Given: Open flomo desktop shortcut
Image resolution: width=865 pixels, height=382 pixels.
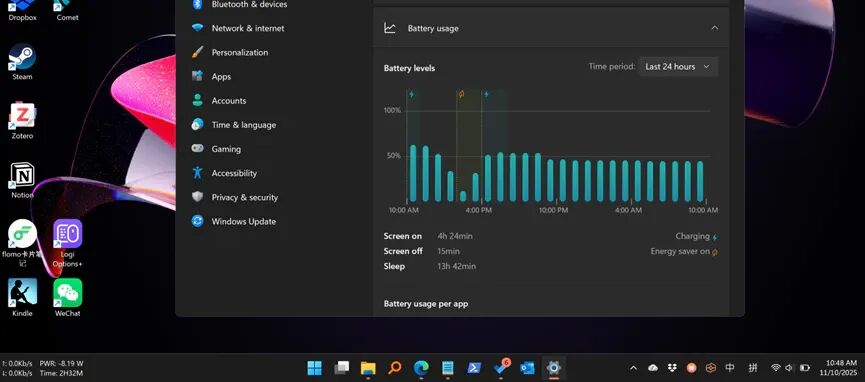Looking at the screenshot, I should click(23, 243).
